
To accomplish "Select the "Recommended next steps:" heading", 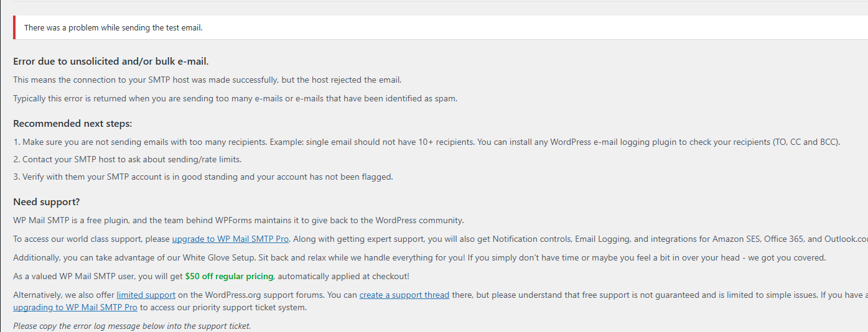I will pos(72,124).
